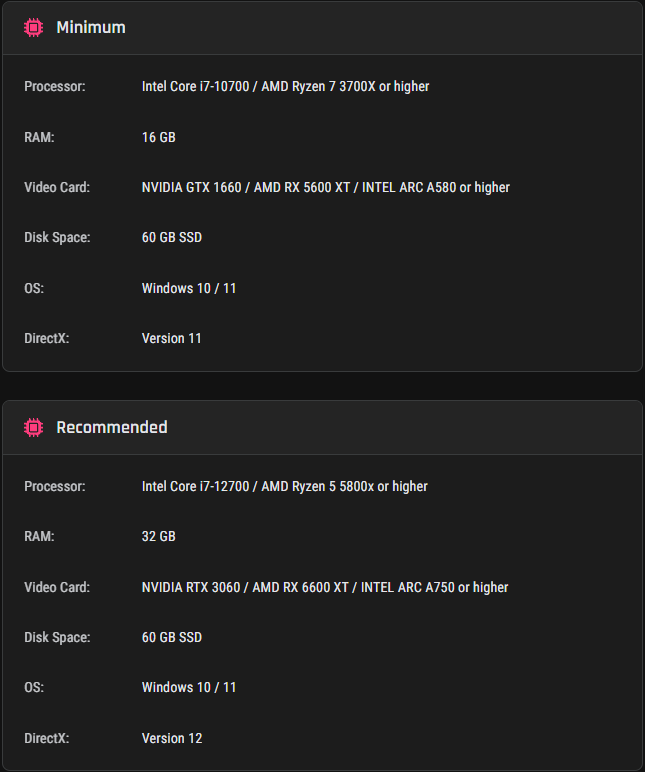This screenshot has width=645, height=772.
Task: Click the Version 12 DirectX value
Action: tap(172, 739)
